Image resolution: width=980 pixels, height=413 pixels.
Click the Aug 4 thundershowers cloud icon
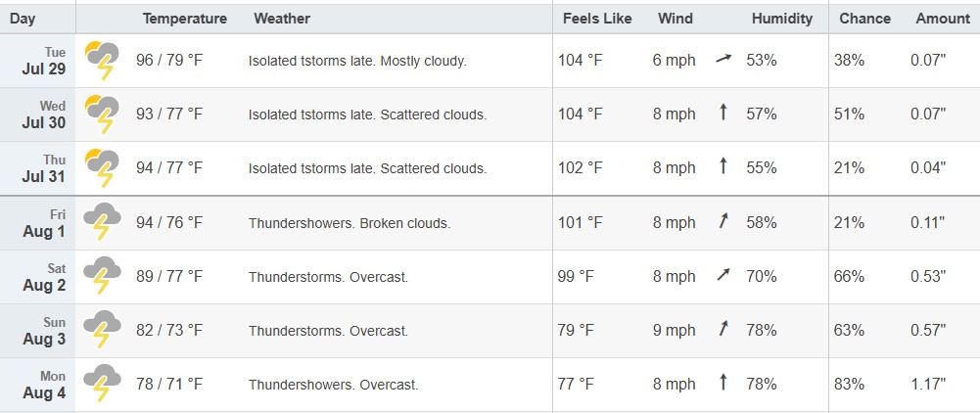pos(102,384)
